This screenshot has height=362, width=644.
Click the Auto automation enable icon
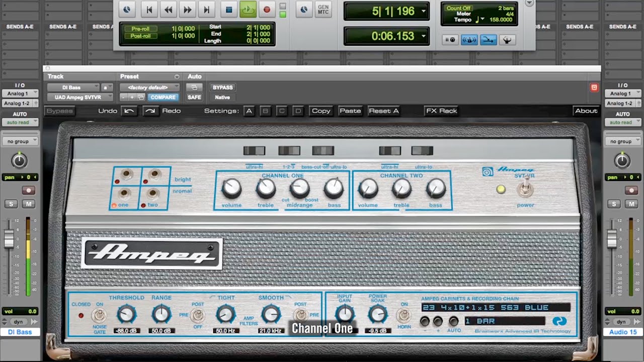(194, 87)
